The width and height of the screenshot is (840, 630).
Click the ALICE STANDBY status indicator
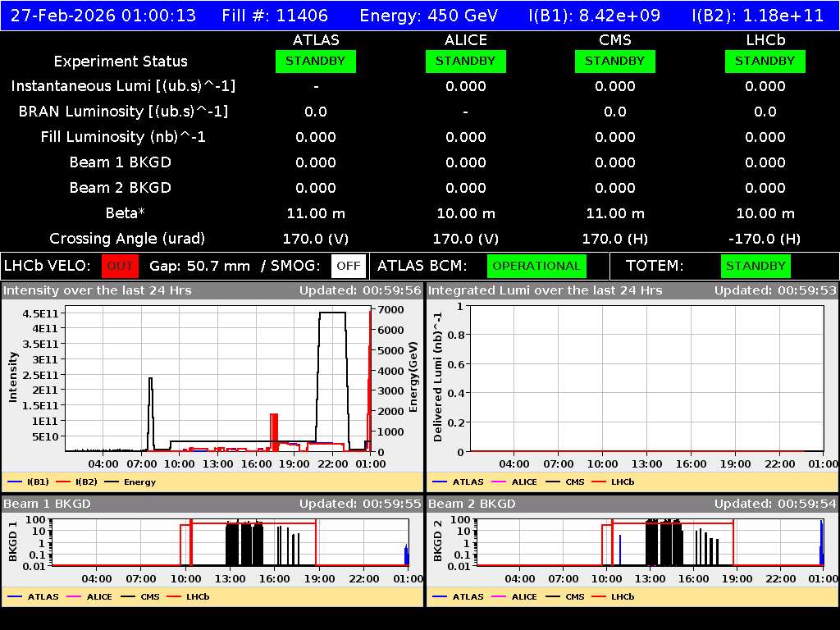click(465, 61)
